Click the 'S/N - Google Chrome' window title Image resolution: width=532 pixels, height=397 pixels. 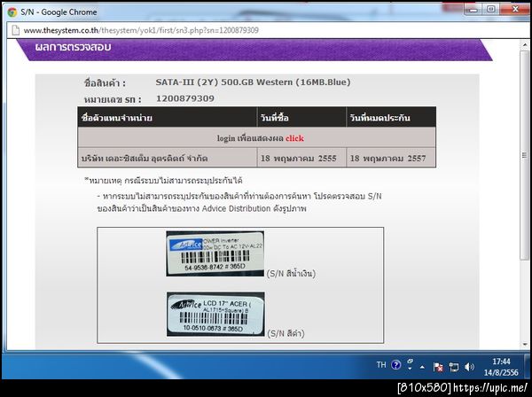tap(59, 12)
